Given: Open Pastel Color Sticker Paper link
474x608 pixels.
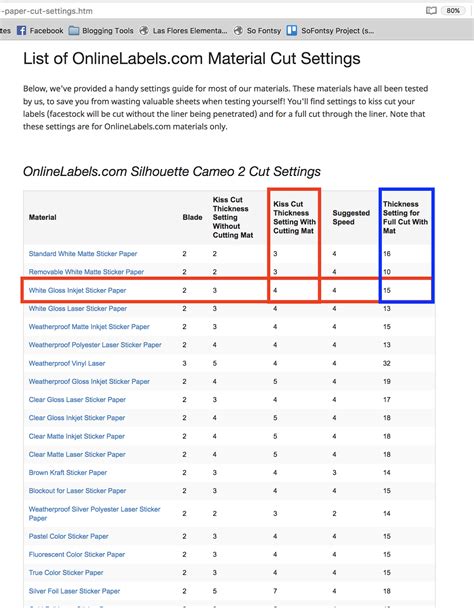Looking at the screenshot, I should click(x=68, y=536).
